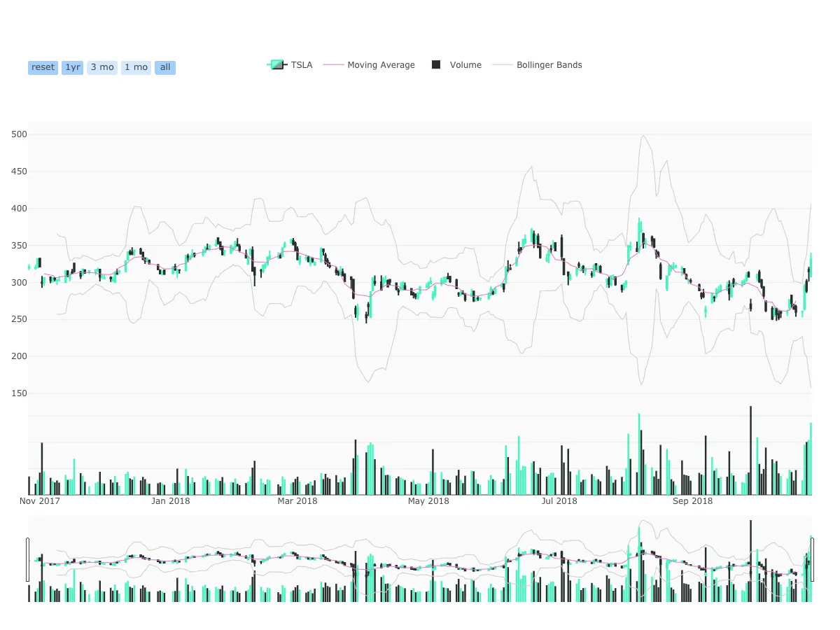Click the range slider mini chart
This screenshot has height=630, width=840.
(420, 559)
